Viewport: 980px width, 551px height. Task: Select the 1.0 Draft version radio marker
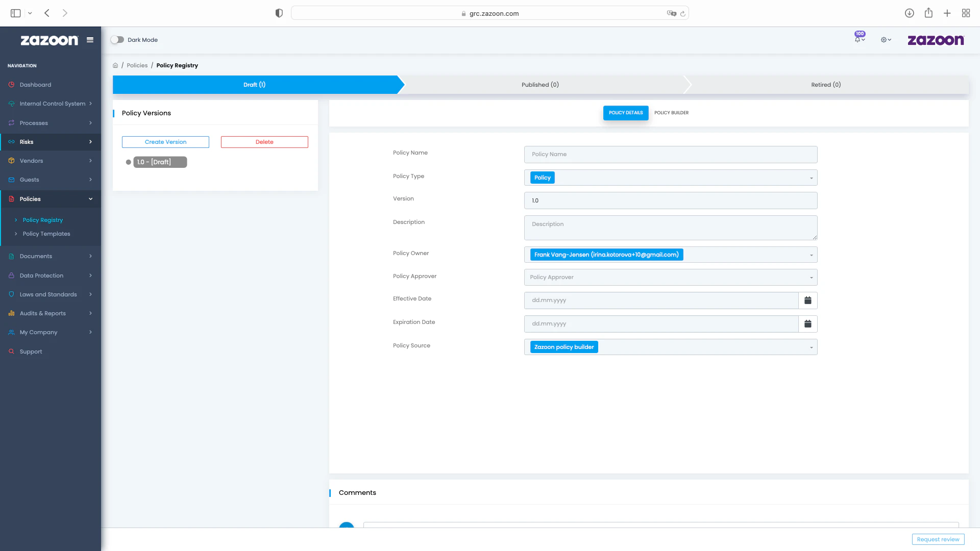click(128, 162)
